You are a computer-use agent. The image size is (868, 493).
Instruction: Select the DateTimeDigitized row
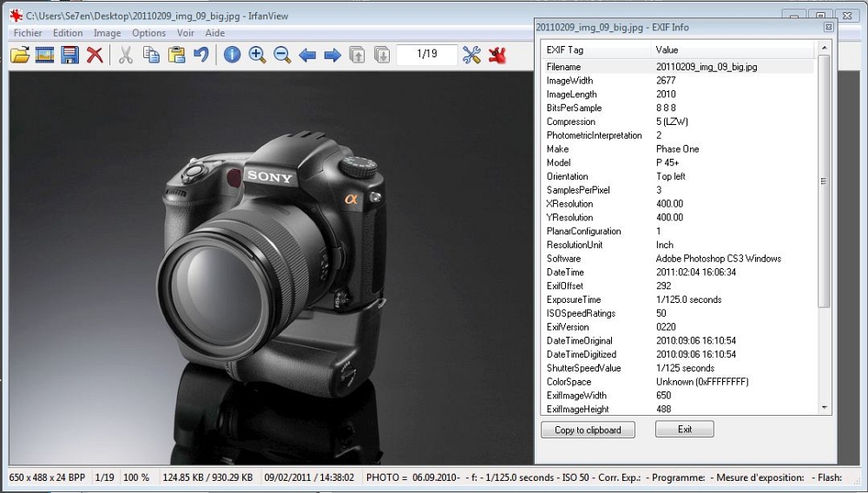[678, 354]
